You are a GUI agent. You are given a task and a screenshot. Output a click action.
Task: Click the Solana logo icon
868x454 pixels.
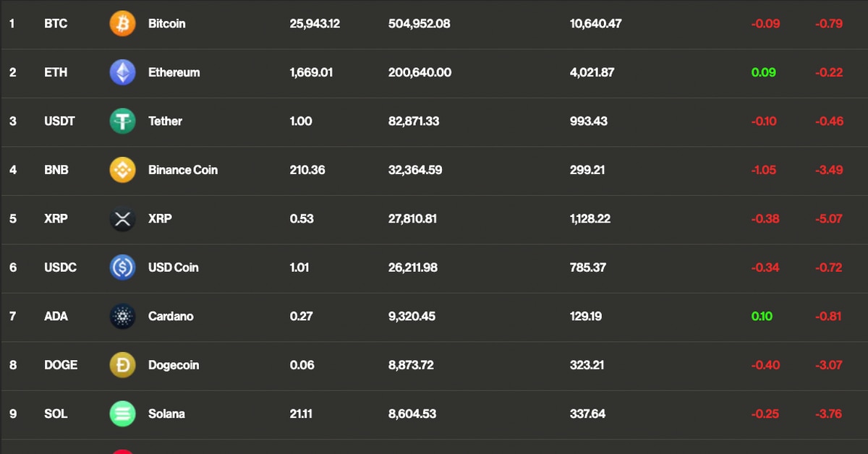[x=122, y=414]
